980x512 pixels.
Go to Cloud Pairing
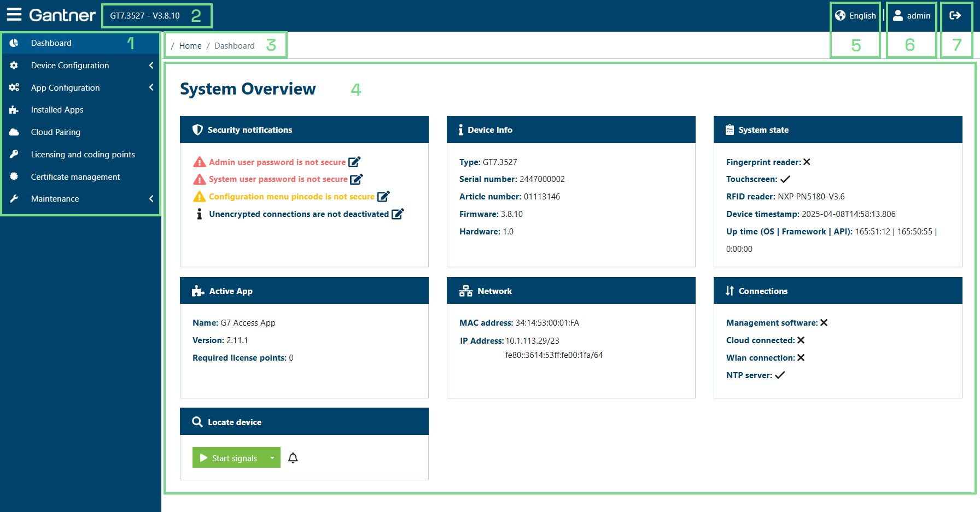click(80, 132)
